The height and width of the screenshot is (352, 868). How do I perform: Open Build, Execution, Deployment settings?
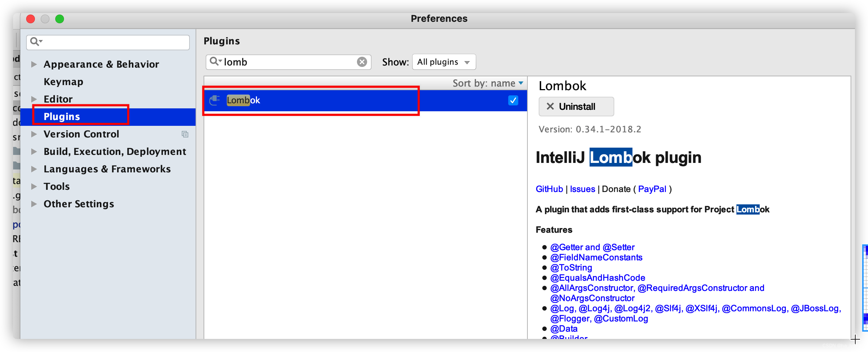point(115,151)
